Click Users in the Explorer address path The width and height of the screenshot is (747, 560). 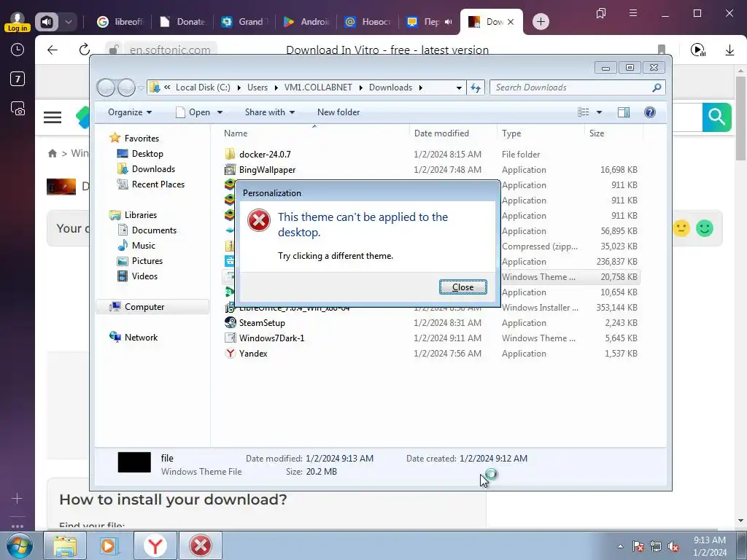tap(258, 87)
